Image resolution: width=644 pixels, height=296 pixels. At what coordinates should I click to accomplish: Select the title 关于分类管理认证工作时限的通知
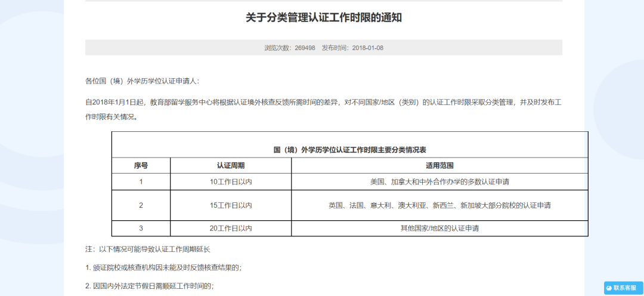(x=323, y=18)
